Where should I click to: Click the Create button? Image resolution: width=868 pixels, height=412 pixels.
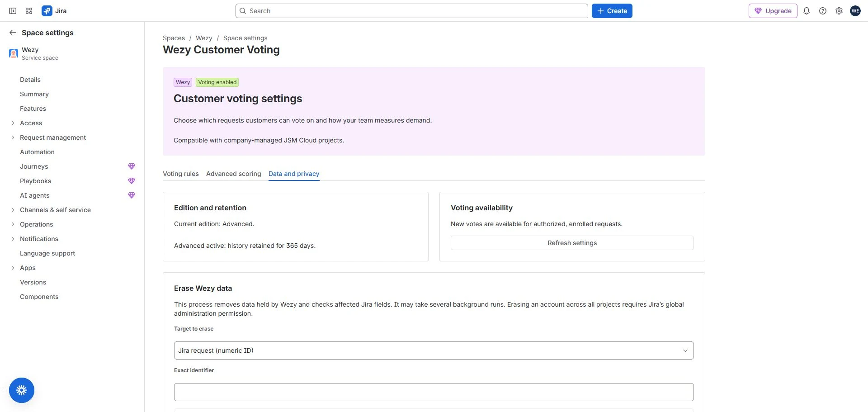coord(612,11)
